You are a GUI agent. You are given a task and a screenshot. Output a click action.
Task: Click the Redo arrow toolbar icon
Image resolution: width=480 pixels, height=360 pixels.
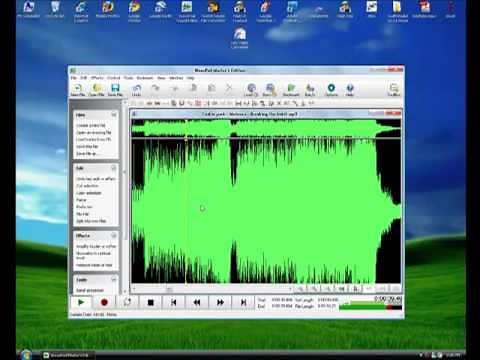[x=155, y=88]
